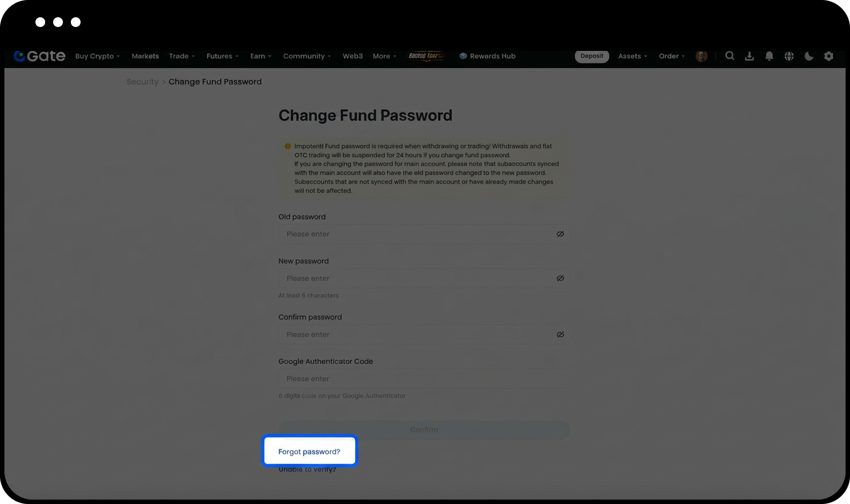This screenshot has width=850, height=504.
Task: Reveal the Confirm password field
Action: tap(560, 335)
